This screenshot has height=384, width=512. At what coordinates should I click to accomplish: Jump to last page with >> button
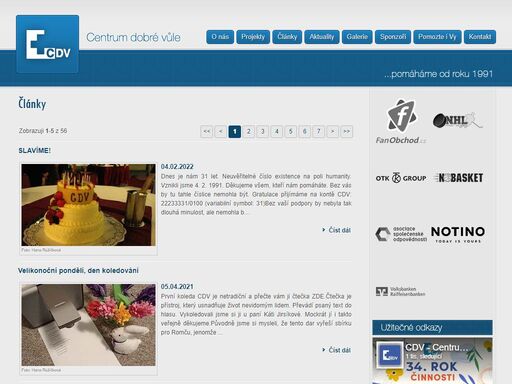[347, 131]
